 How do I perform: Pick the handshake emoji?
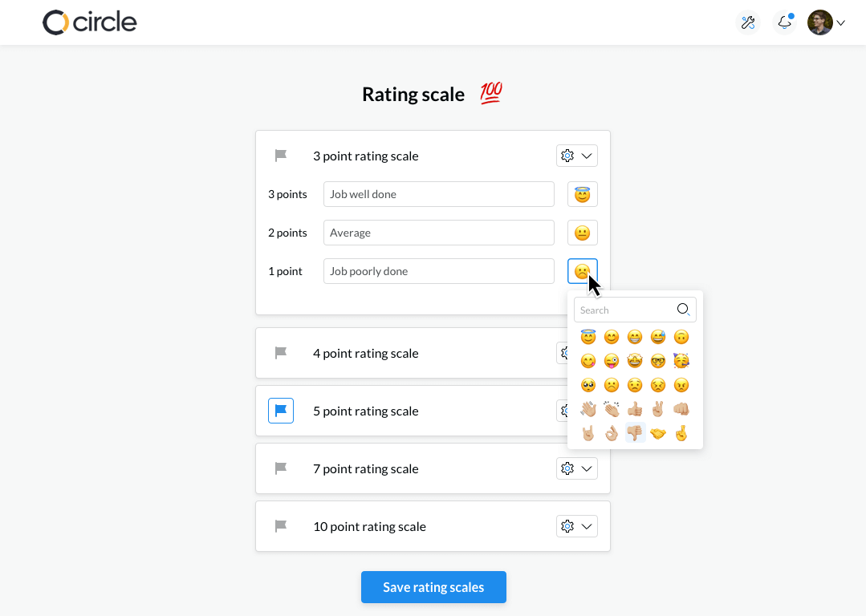click(658, 433)
